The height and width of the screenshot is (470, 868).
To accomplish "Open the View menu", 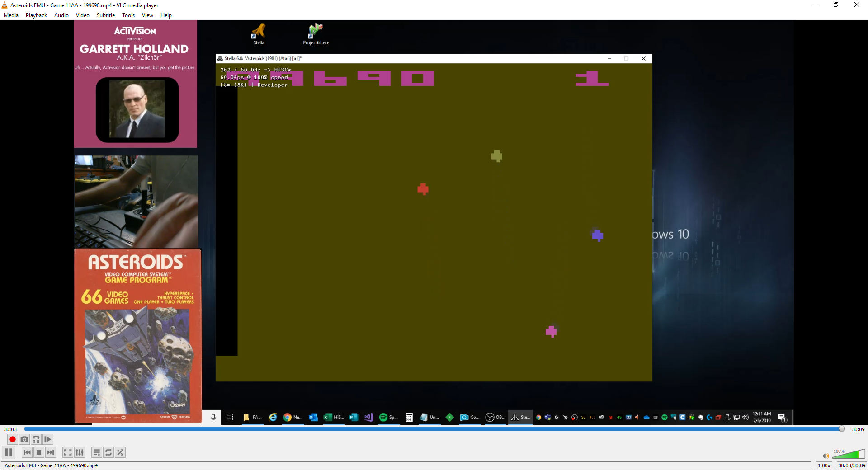I will (147, 15).
